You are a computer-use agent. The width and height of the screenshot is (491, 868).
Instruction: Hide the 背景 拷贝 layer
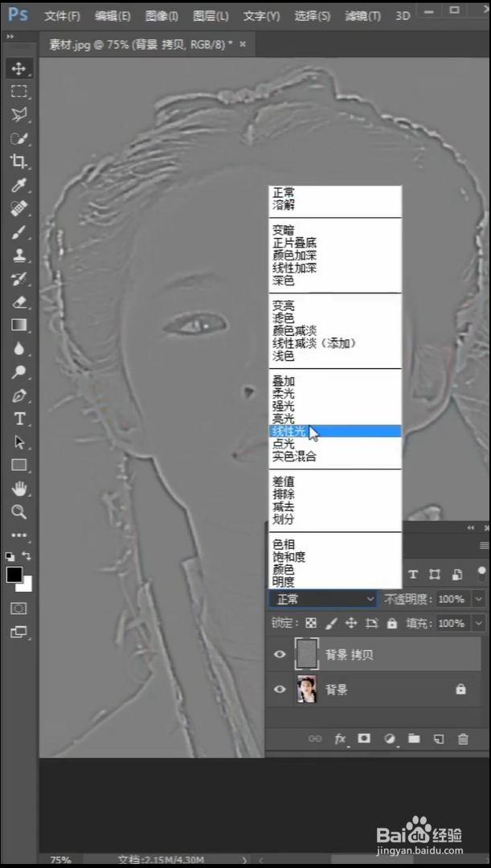[280, 654]
